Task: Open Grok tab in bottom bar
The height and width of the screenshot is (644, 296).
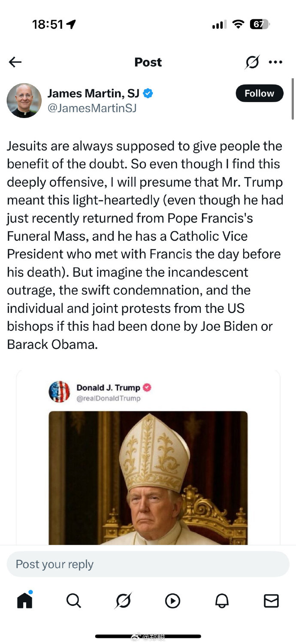Action: pyautogui.click(x=123, y=601)
